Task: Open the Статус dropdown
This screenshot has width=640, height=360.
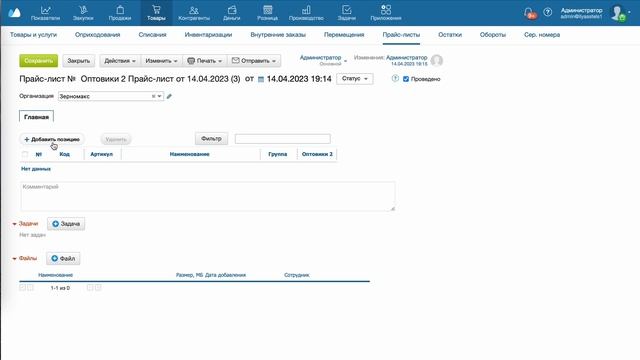Action: [354, 78]
